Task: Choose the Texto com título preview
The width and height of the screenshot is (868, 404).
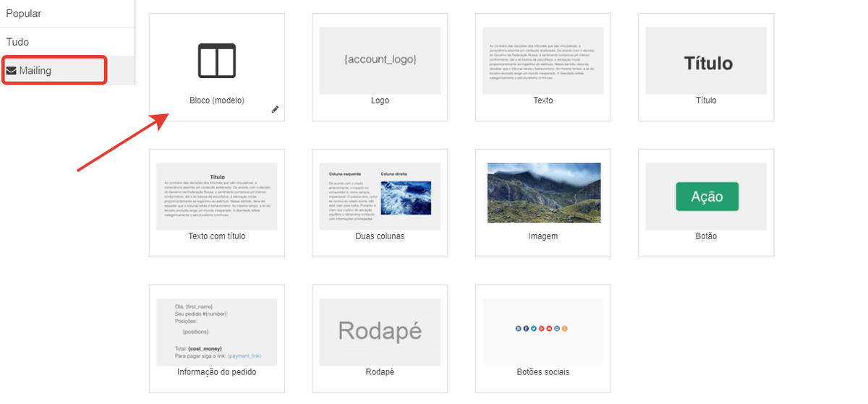Action: [x=217, y=197]
